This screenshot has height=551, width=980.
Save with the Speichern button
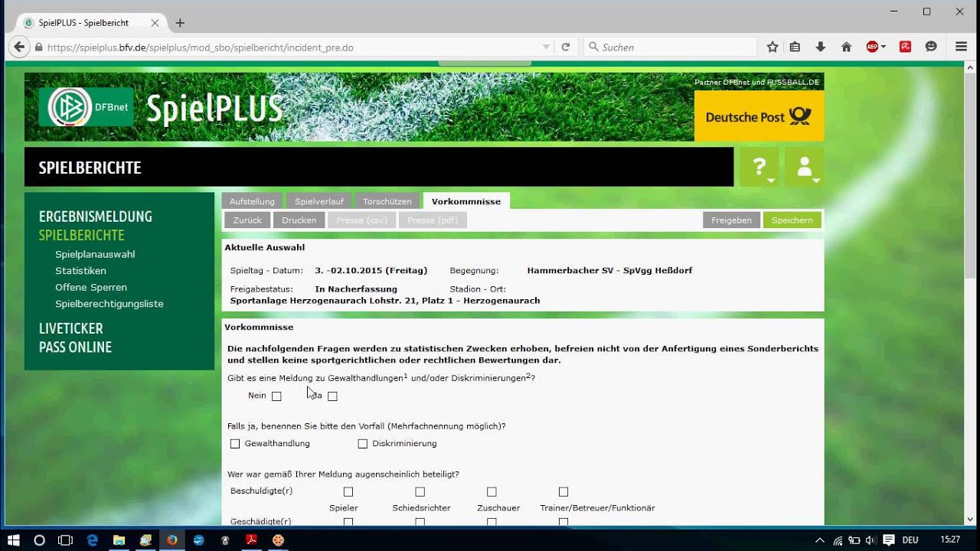(792, 220)
